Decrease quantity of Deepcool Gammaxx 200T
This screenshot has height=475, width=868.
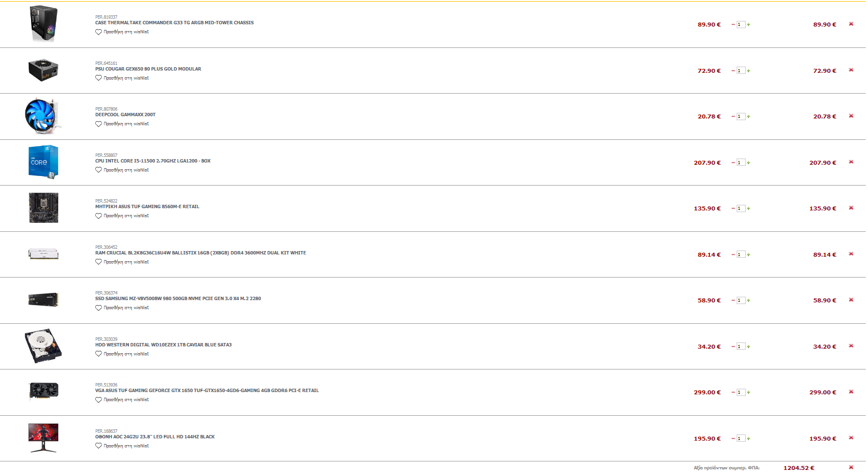(733, 116)
